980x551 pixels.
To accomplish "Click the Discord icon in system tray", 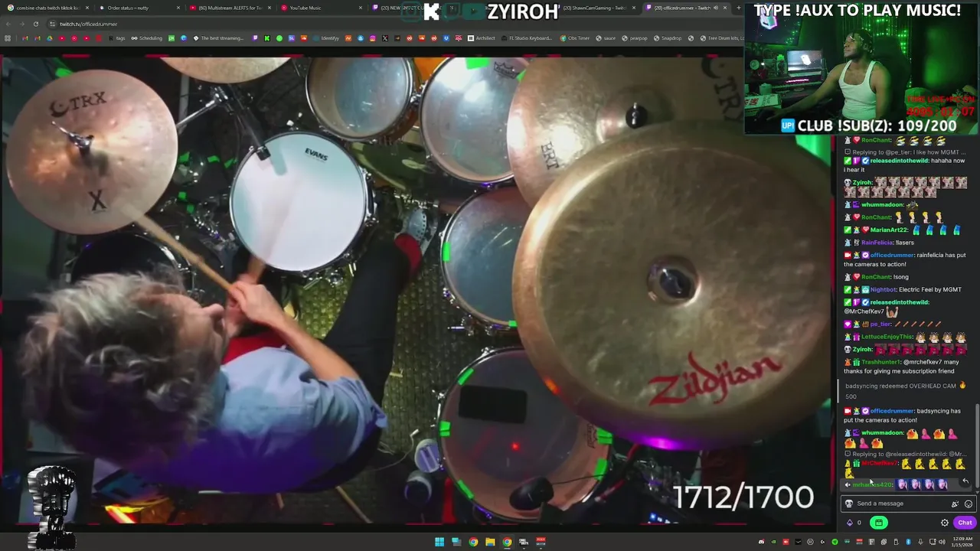I will click(761, 542).
